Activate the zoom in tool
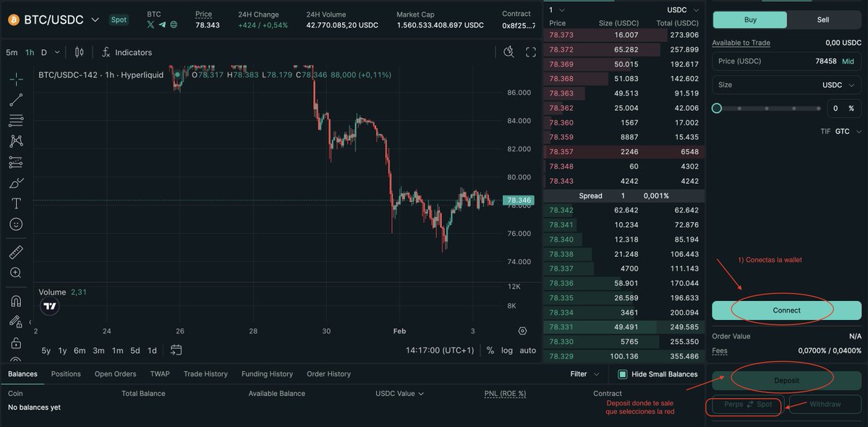 pos(16,273)
